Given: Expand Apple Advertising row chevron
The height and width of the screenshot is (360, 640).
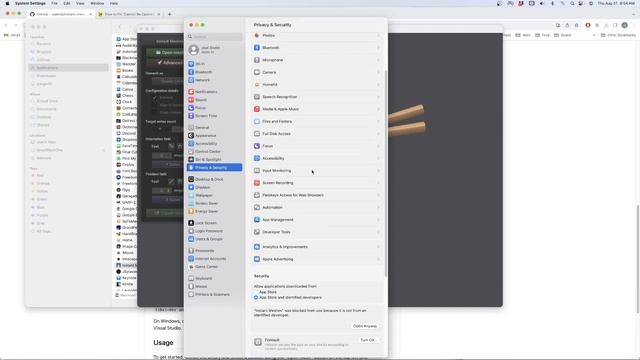Looking at the screenshot, I should 378,259.
